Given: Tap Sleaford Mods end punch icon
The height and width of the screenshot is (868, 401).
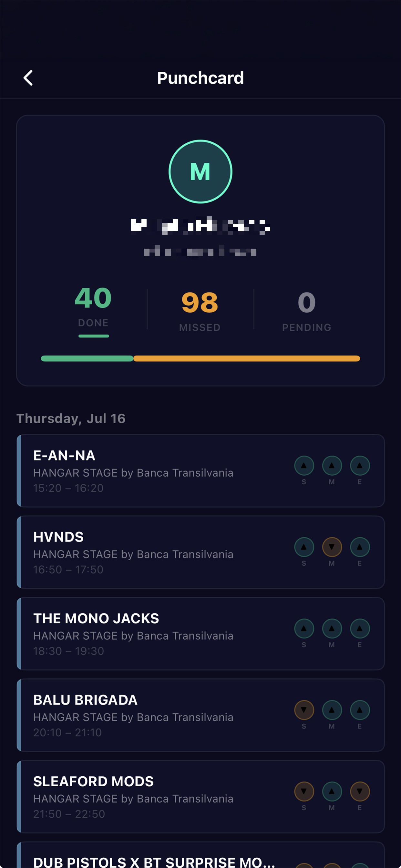Looking at the screenshot, I should 360,791.
